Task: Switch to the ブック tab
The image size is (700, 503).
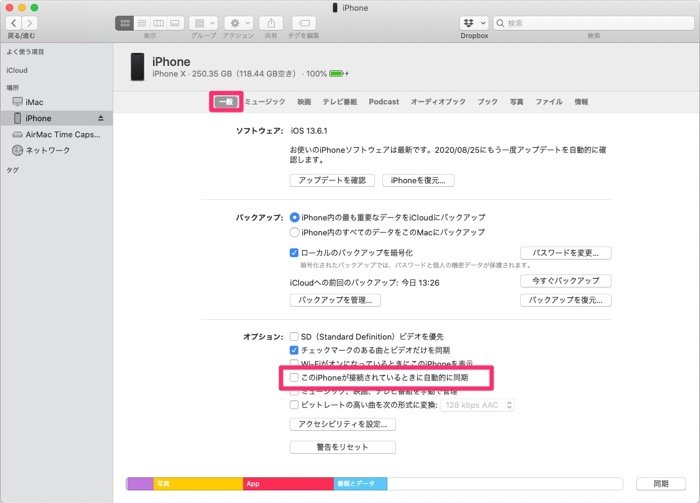Action: pos(488,102)
